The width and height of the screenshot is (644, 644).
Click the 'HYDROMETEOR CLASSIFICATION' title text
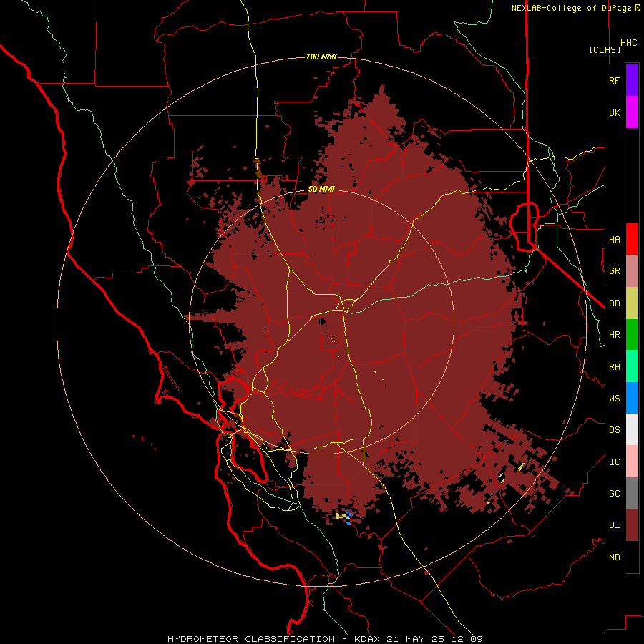coord(251,639)
